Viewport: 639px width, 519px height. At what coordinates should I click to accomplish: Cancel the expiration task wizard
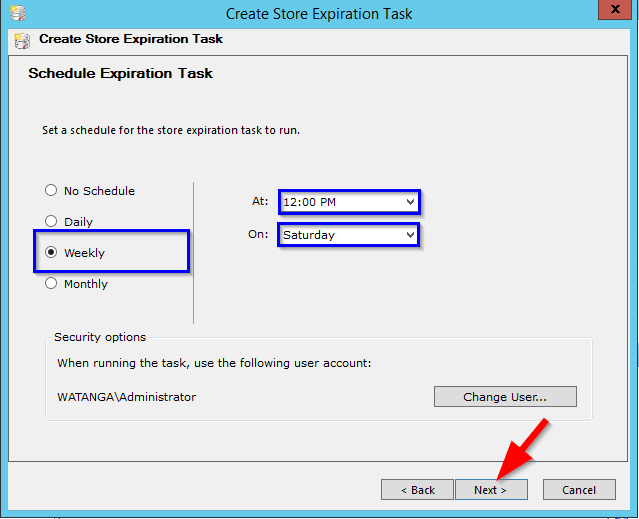point(579,490)
